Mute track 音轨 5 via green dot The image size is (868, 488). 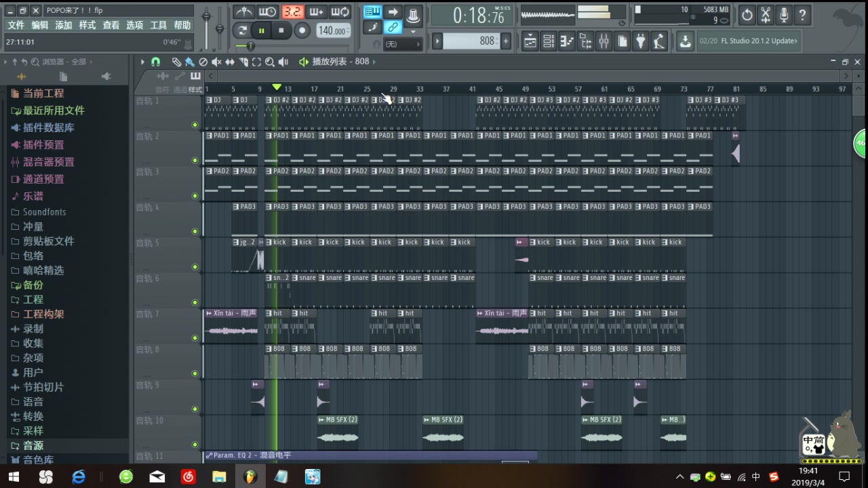pyautogui.click(x=195, y=267)
